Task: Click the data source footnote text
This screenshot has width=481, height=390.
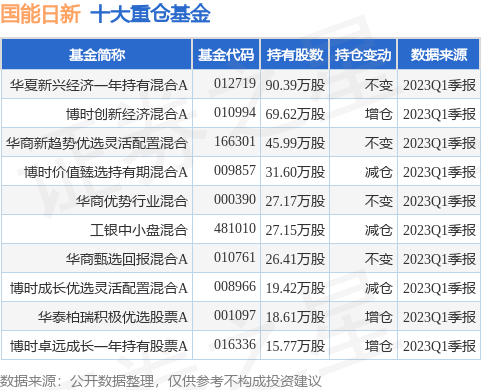Action: (x=161, y=381)
